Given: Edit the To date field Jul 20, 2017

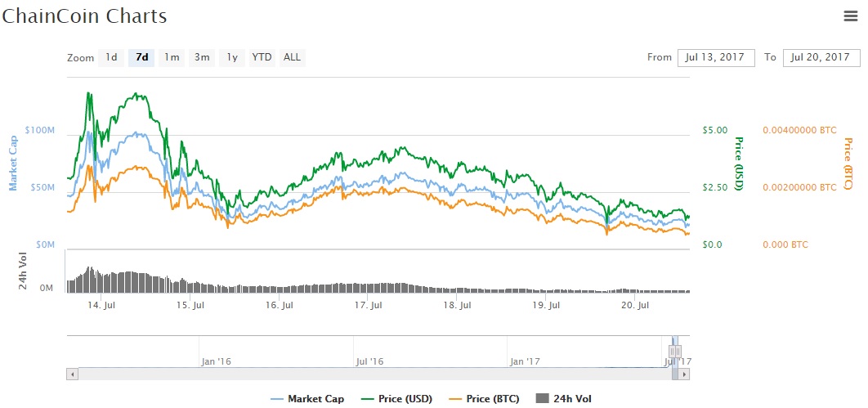Looking at the screenshot, I should click(x=821, y=57).
